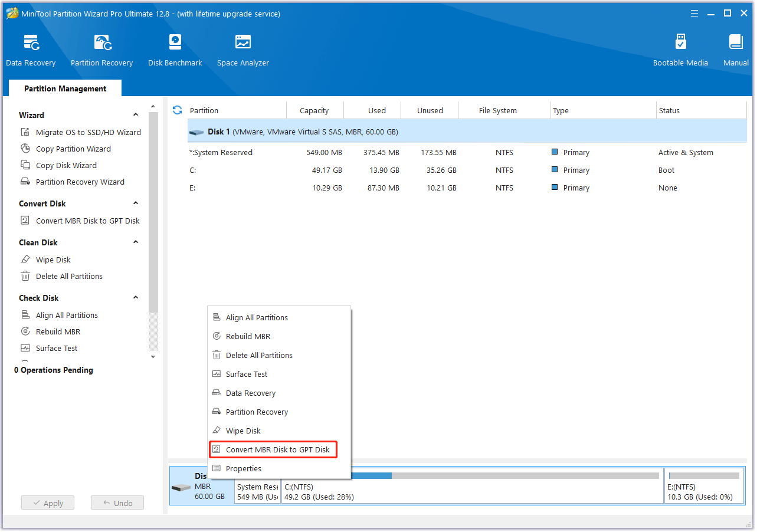This screenshot has width=757, height=532.
Task: Click the sidebar Wipe Disk eraser icon
Action: click(x=25, y=260)
